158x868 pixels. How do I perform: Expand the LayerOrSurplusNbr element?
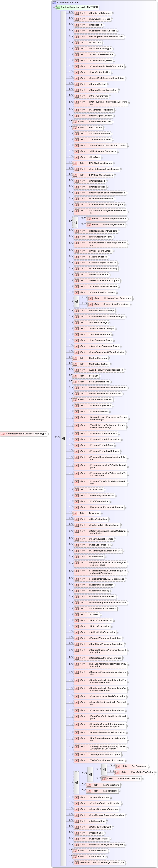(x=112, y=72)
